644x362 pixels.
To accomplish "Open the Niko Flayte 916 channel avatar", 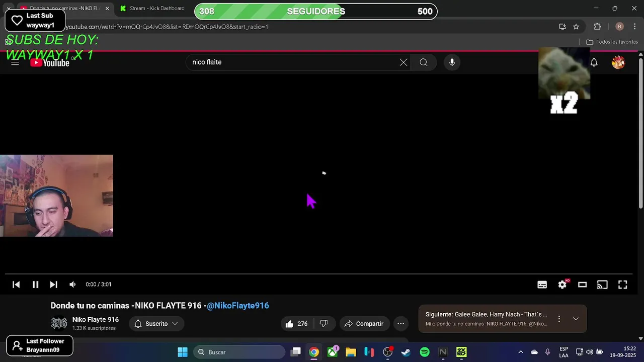I will click(59, 323).
